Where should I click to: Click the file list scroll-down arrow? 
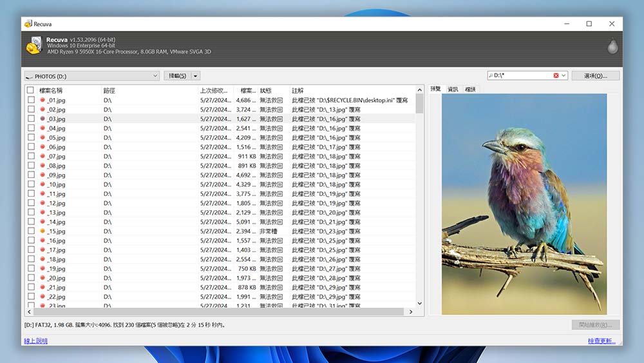point(419,304)
